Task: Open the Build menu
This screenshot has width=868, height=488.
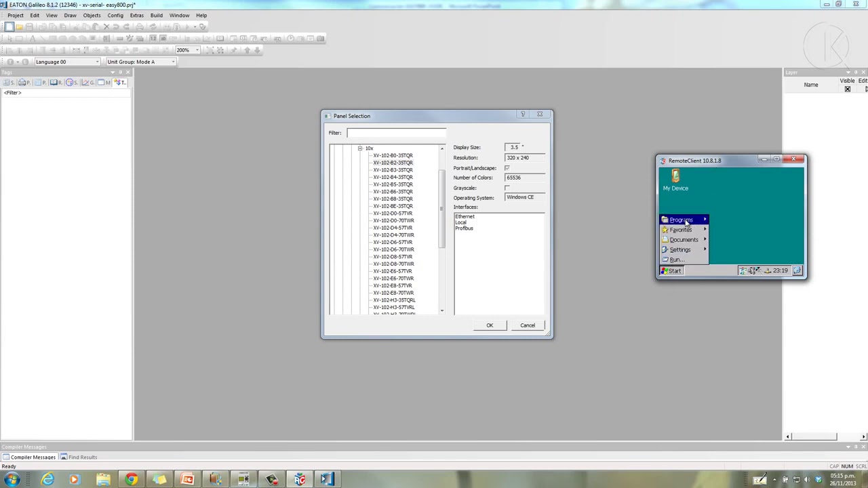Action: (156, 15)
